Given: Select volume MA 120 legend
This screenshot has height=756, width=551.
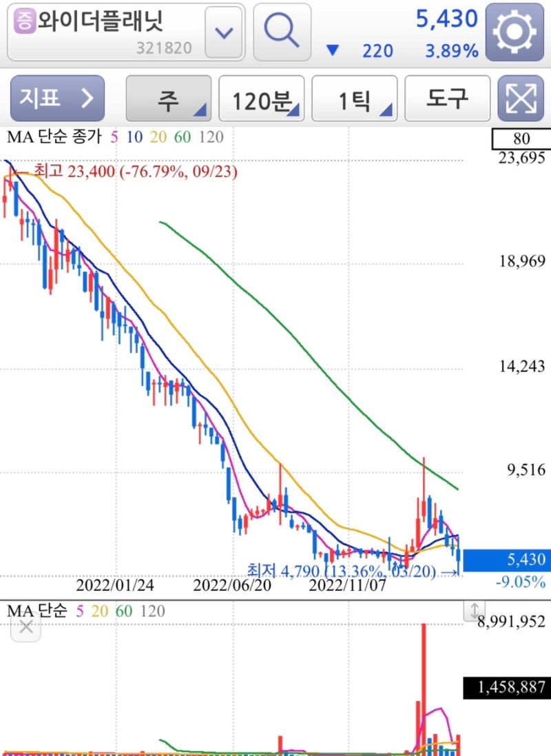Looking at the screenshot, I should tap(153, 611).
